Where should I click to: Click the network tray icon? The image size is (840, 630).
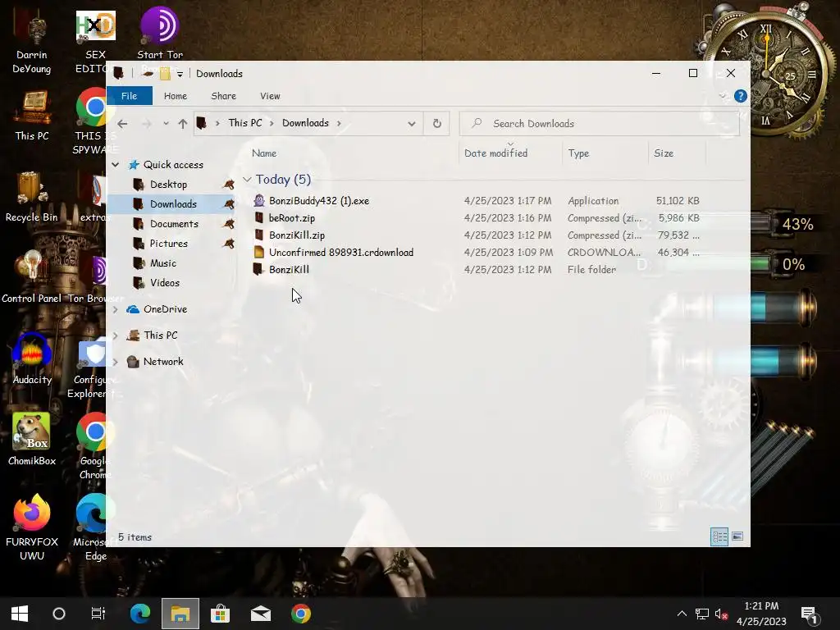[x=702, y=614]
